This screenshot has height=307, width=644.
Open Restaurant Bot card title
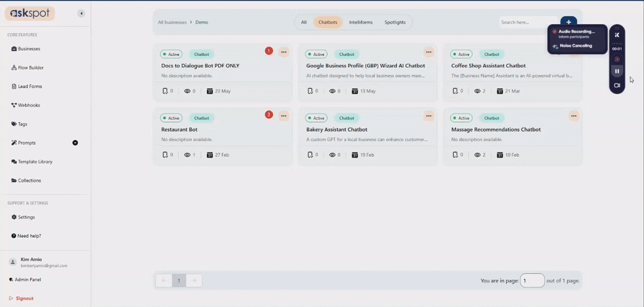tap(179, 130)
